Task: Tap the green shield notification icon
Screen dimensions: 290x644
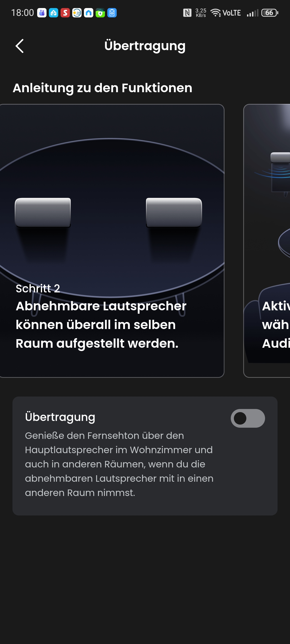Action: pyautogui.click(x=100, y=13)
